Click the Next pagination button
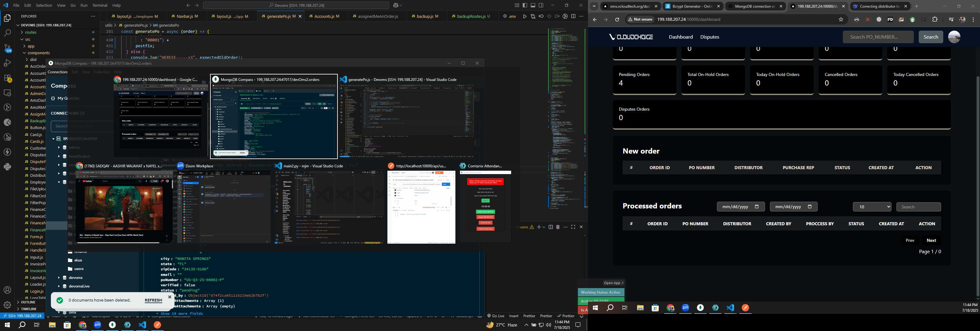The image size is (980, 331). [x=931, y=240]
